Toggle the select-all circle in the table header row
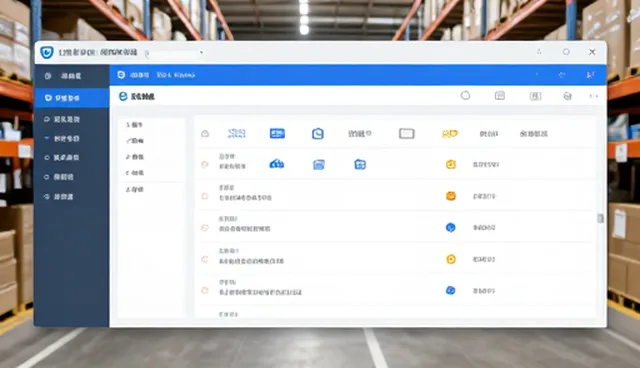The width and height of the screenshot is (640, 368). pyautogui.click(x=205, y=133)
